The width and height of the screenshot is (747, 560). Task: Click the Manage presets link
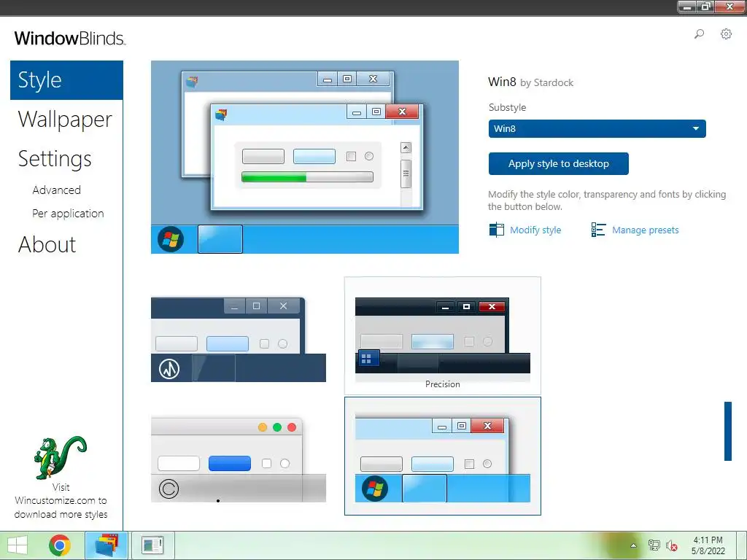645,230
